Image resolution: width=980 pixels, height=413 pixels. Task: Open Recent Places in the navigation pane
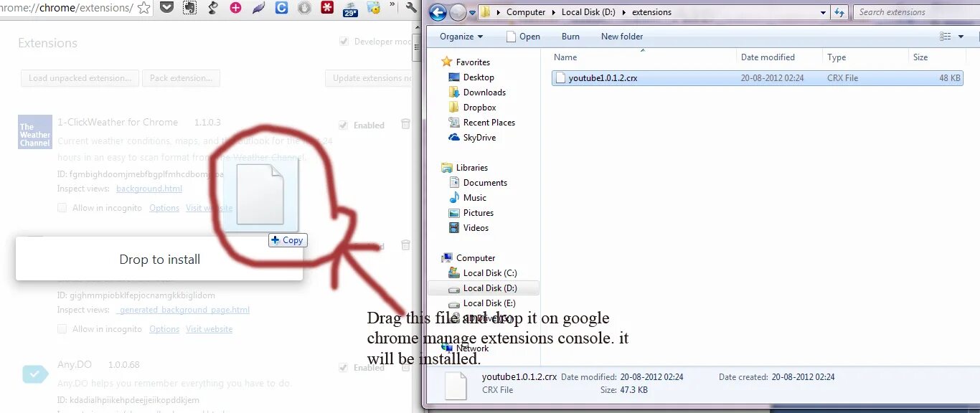[481, 123]
